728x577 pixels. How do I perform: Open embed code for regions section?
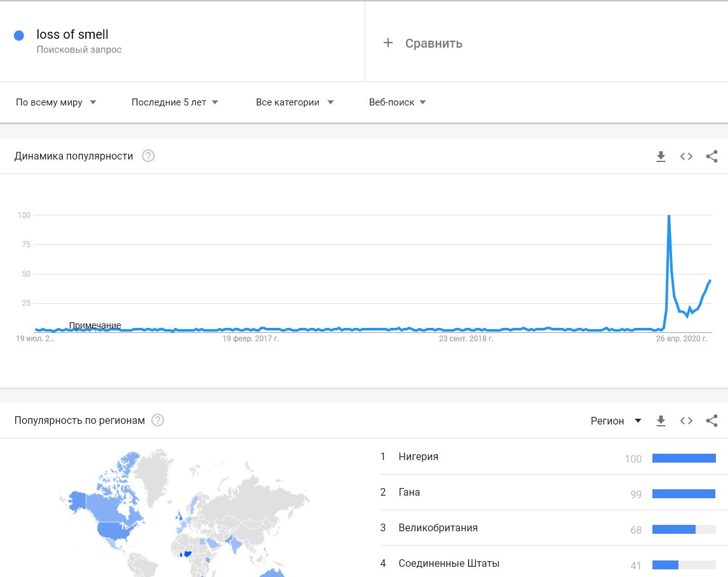pos(686,421)
